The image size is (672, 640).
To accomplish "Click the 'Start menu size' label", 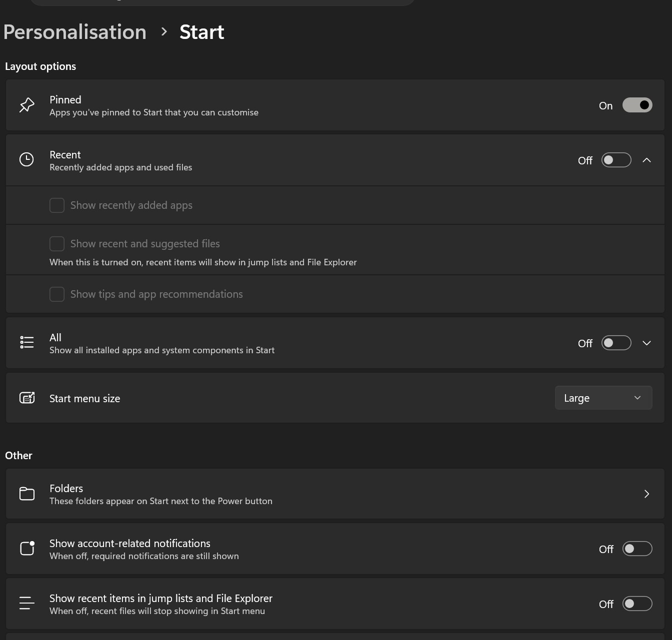I will 84,398.
